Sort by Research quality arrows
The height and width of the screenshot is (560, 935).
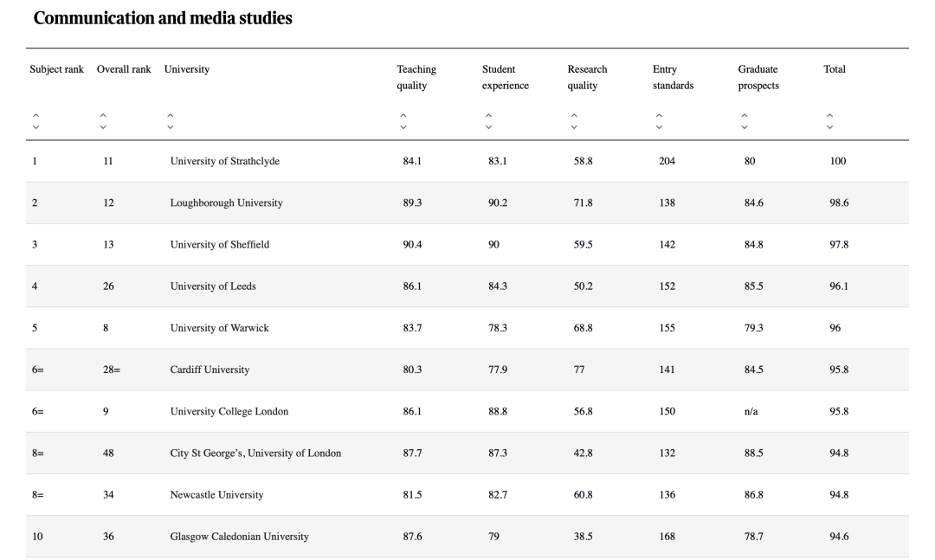574,121
